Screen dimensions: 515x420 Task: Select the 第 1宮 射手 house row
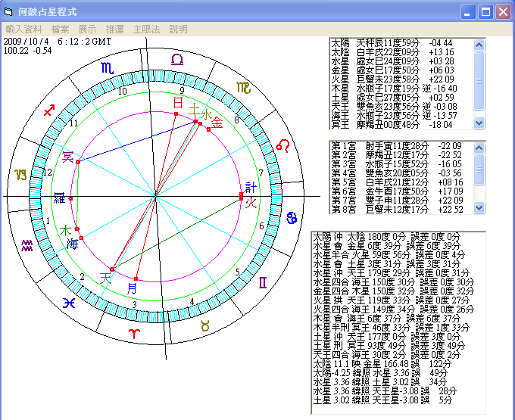[400, 145]
